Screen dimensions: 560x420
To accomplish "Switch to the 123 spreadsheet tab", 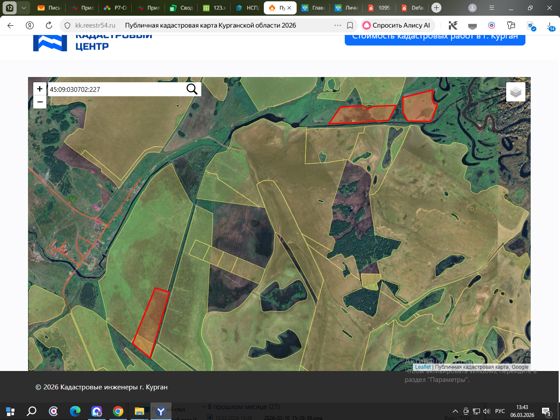I will [215, 8].
